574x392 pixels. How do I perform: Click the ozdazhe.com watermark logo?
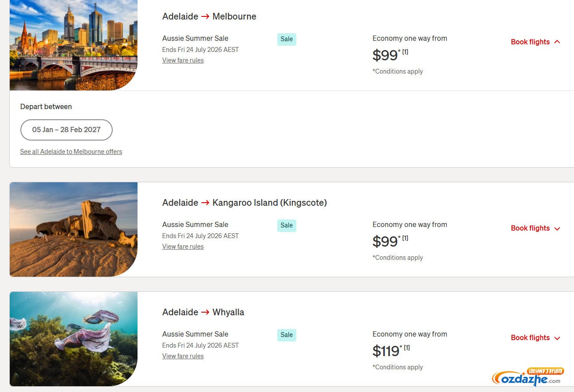pos(528,377)
